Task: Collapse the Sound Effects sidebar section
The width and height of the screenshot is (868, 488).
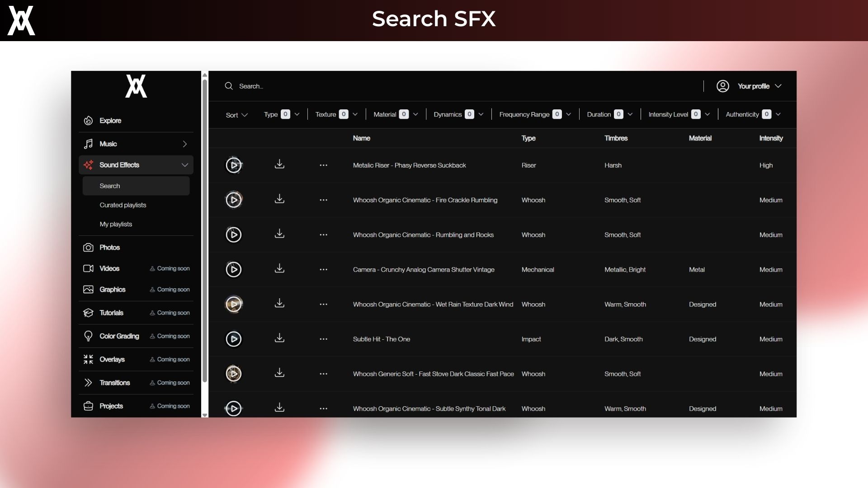Action: coord(184,165)
